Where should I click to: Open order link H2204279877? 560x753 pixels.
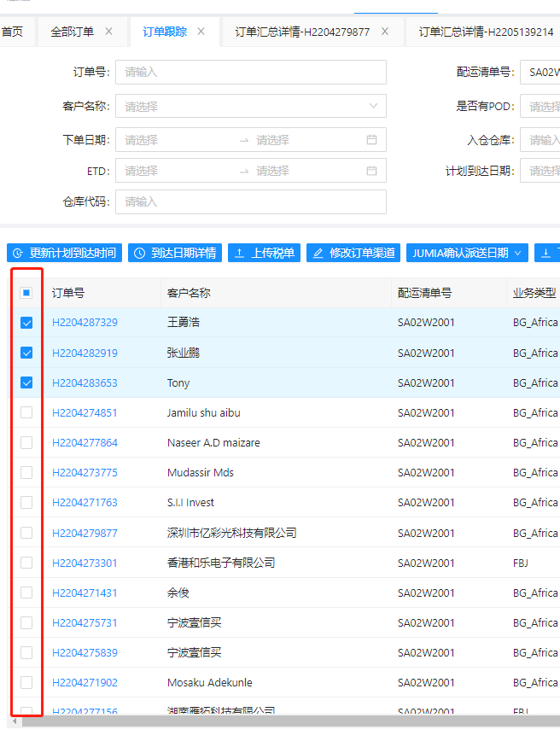[x=85, y=533]
